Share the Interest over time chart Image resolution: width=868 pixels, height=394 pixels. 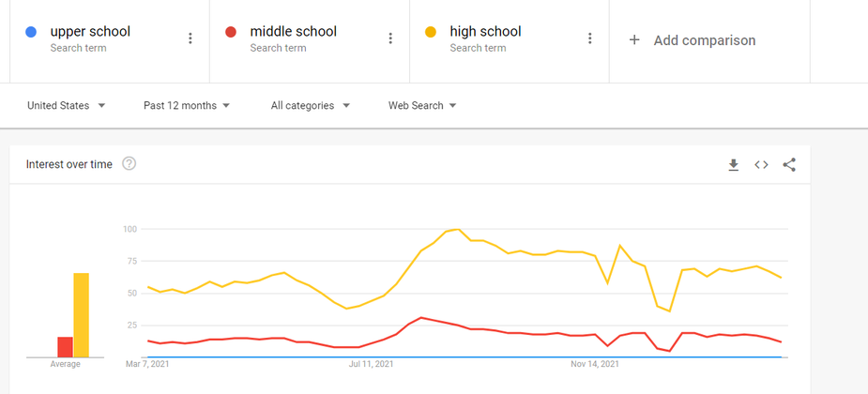click(789, 165)
